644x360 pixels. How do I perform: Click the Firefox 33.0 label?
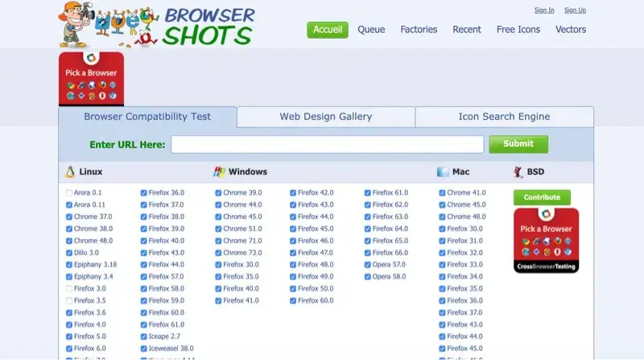pos(465,264)
